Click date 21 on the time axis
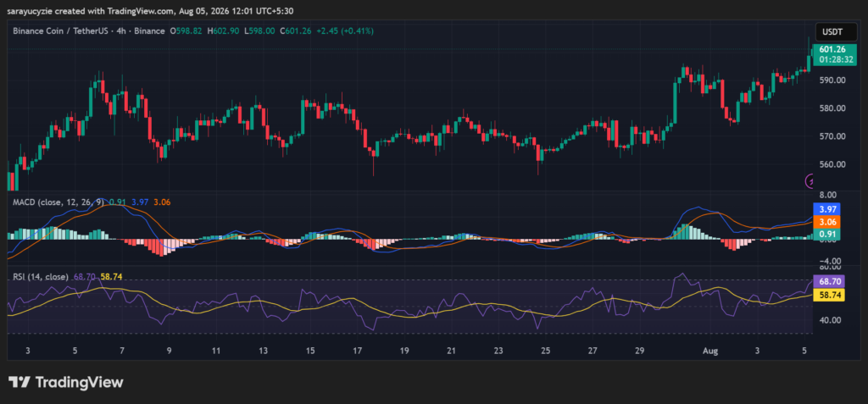 452,351
